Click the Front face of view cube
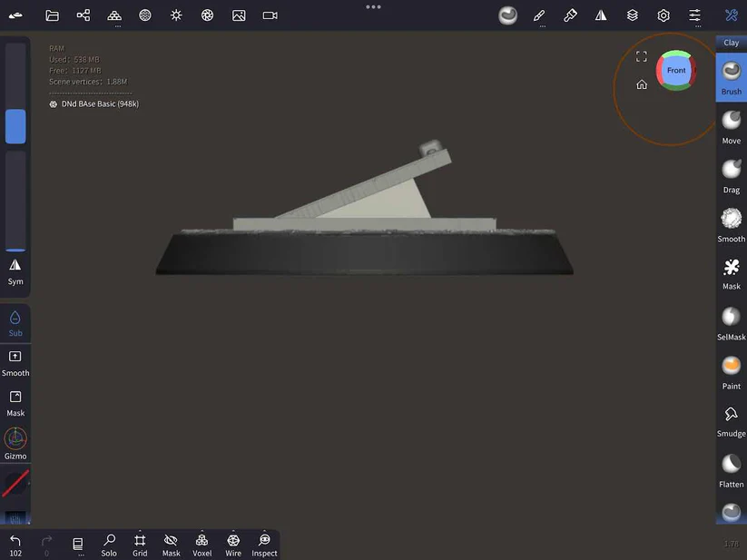 click(x=676, y=71)
